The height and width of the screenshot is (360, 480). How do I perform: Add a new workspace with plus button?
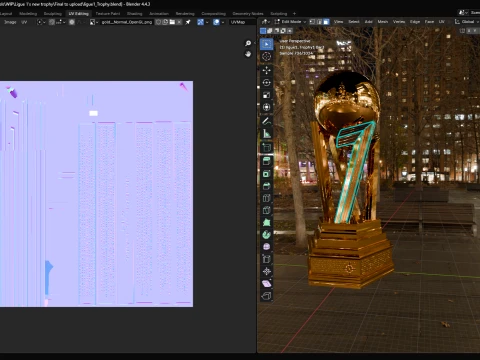coord(294,14)
